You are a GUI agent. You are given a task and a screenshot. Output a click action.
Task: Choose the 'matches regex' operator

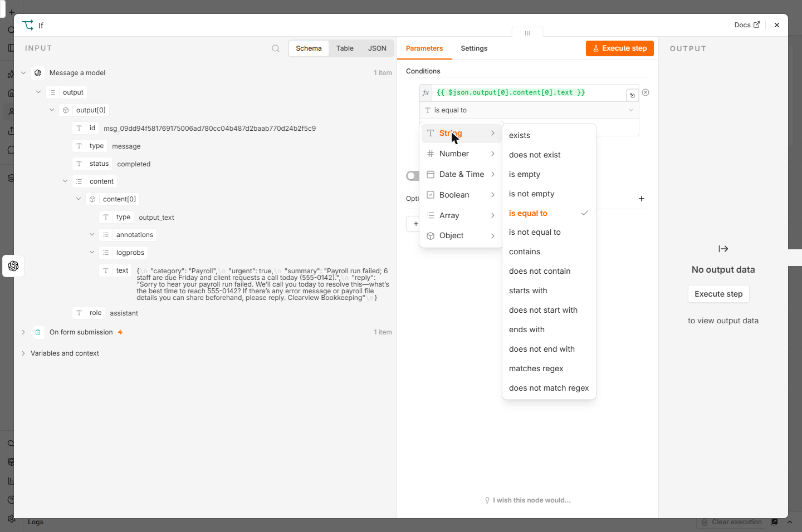click(x=549, y=368)
